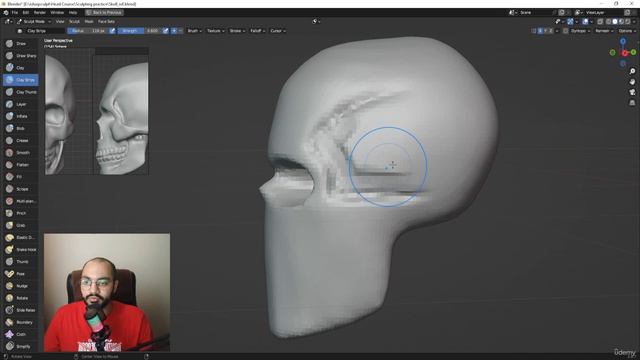Expand the Remesh dropdown
This screenshot has width=640, height=360.
click(x=604, y=31)
